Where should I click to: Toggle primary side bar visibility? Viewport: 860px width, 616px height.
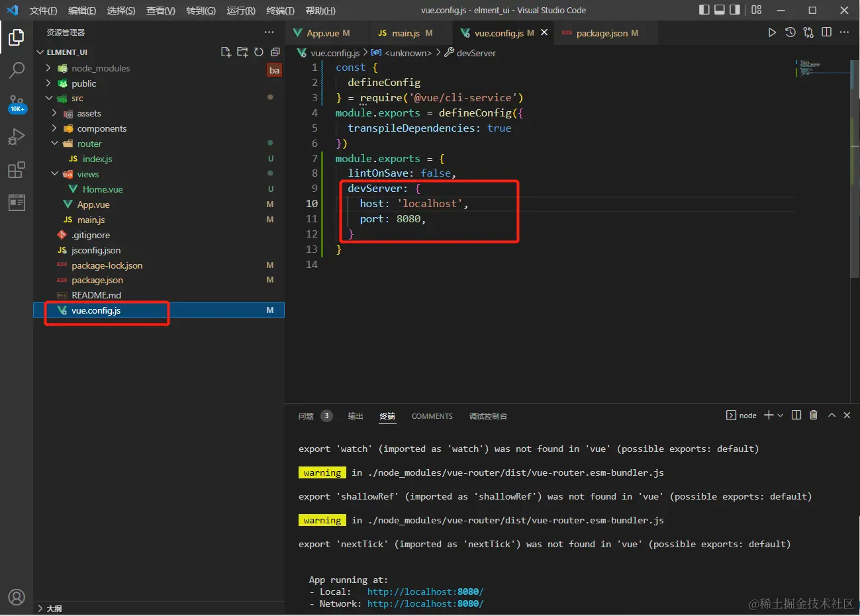coord(704,10)
